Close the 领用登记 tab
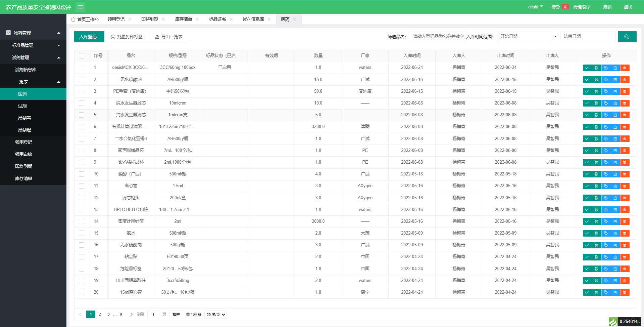Image resolution: width=644 pixels, height=327 pixels. [130, 19]
